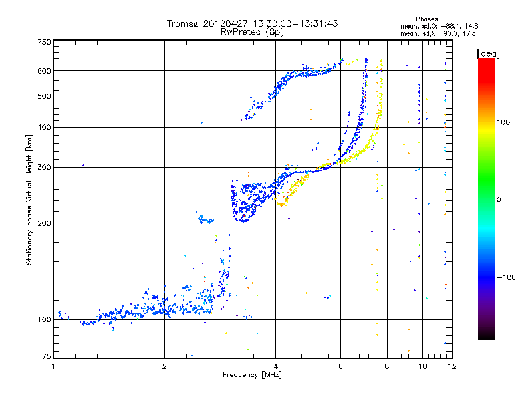Click the colorbar tick label "-100"
This screenshot has width=532, height=399.
click(506, 277)
